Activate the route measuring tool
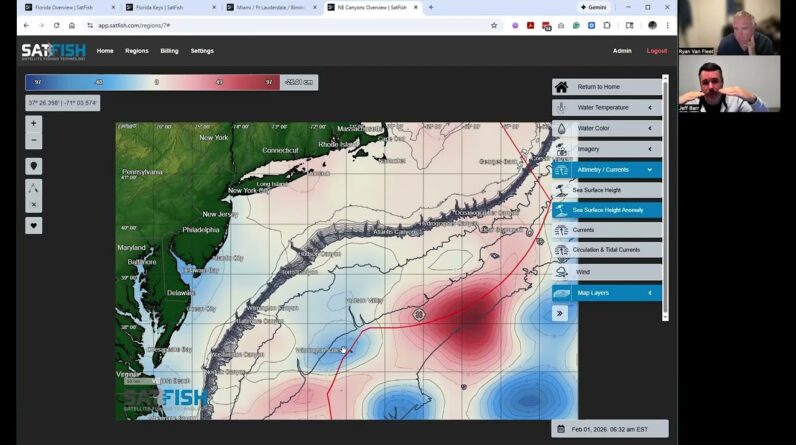This screenshot has width=796, height=445. point(33,187)
